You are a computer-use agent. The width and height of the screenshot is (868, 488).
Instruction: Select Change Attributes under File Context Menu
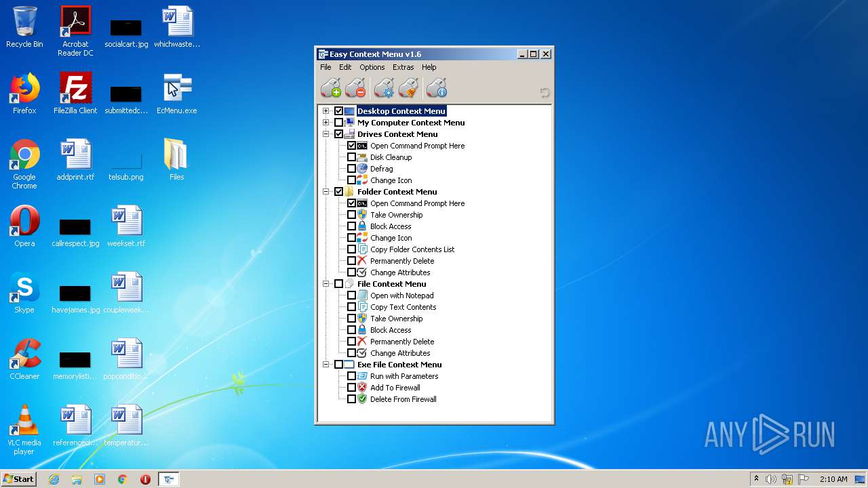400,353
